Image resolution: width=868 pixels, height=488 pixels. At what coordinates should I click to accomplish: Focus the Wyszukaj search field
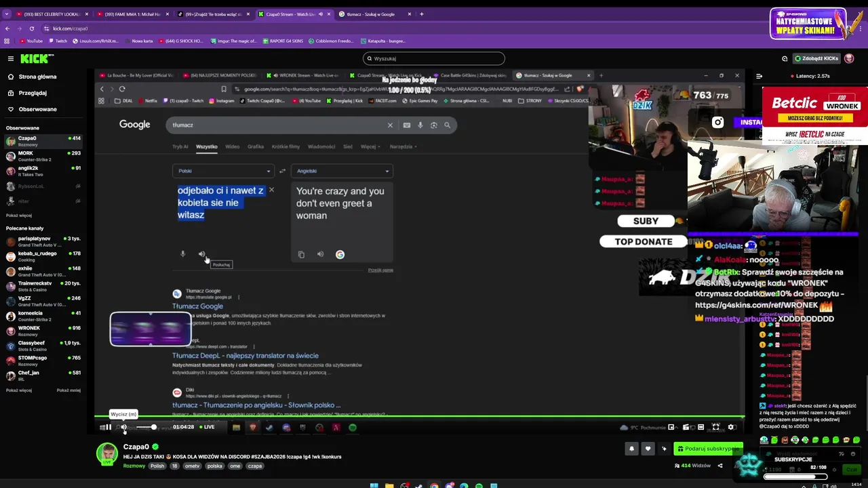coord(434,58)
